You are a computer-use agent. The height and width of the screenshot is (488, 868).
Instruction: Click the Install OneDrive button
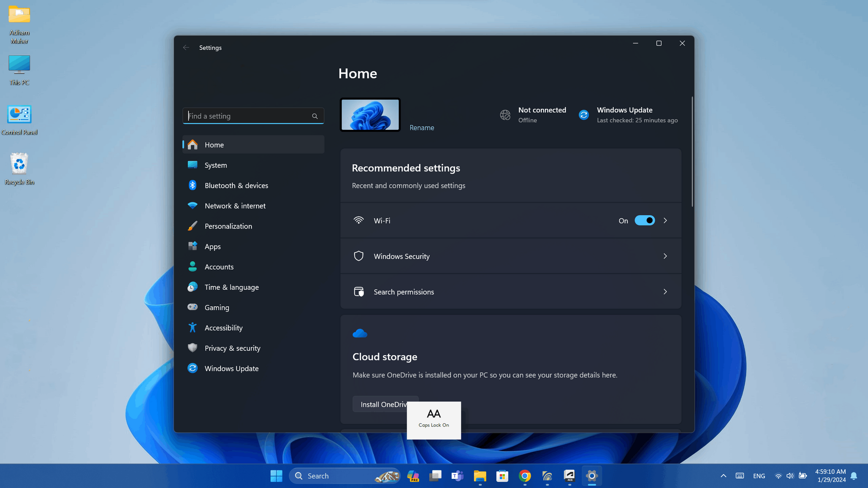[385, 404]
